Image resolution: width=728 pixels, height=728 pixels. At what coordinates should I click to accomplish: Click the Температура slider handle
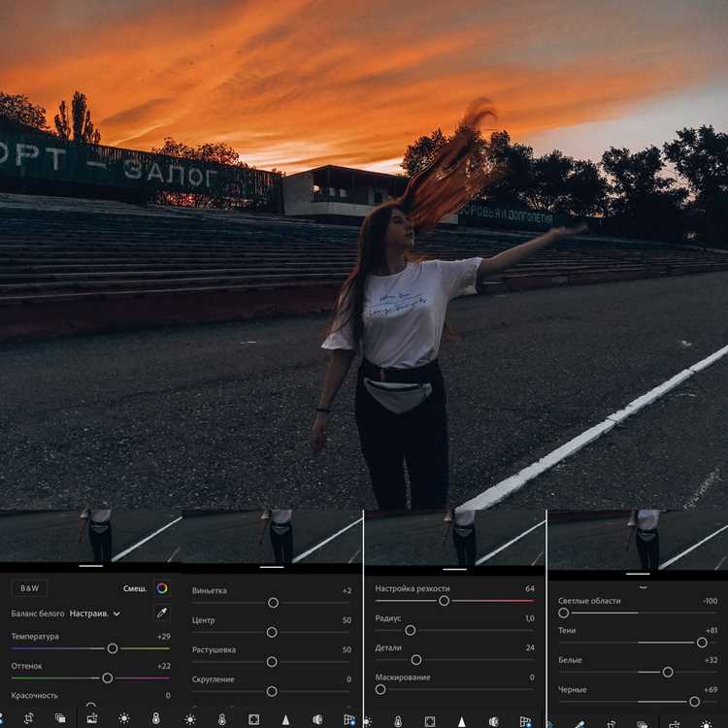click(x=113, y=648)
